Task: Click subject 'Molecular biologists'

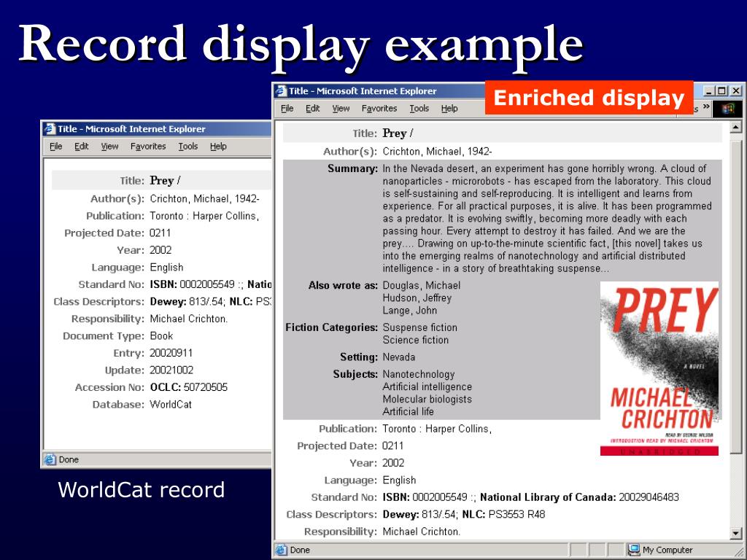Action: pos(427,399)
